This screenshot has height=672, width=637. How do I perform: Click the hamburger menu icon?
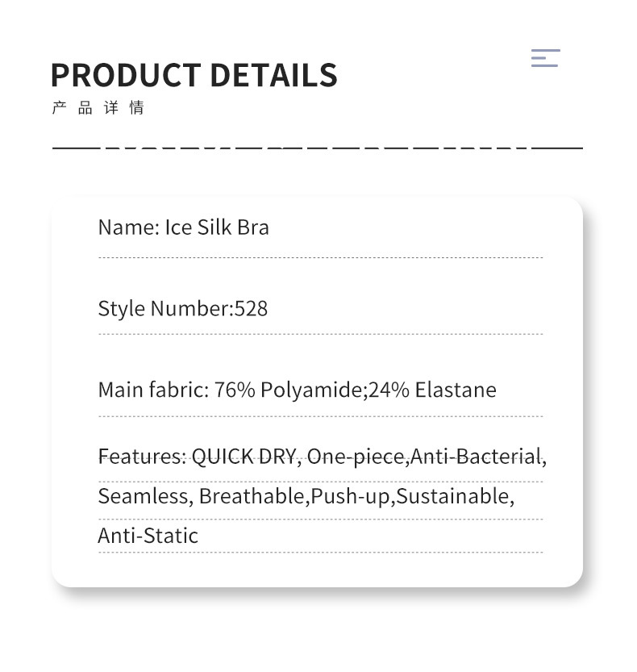(545, 58)
